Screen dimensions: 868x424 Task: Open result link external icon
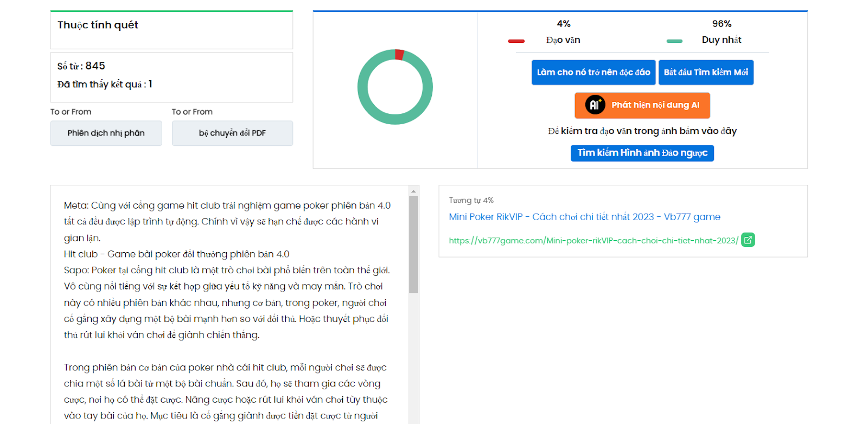748,240
